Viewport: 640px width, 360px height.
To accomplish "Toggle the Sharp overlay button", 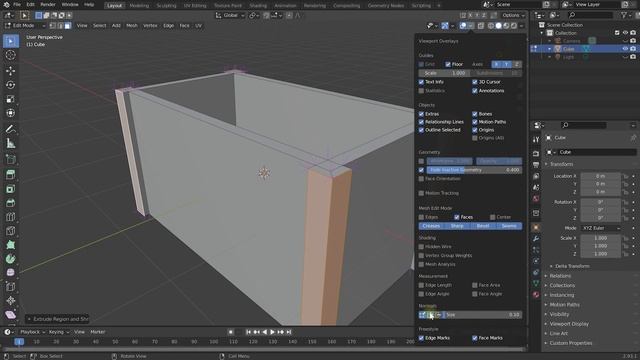I will tap(457, 226).
